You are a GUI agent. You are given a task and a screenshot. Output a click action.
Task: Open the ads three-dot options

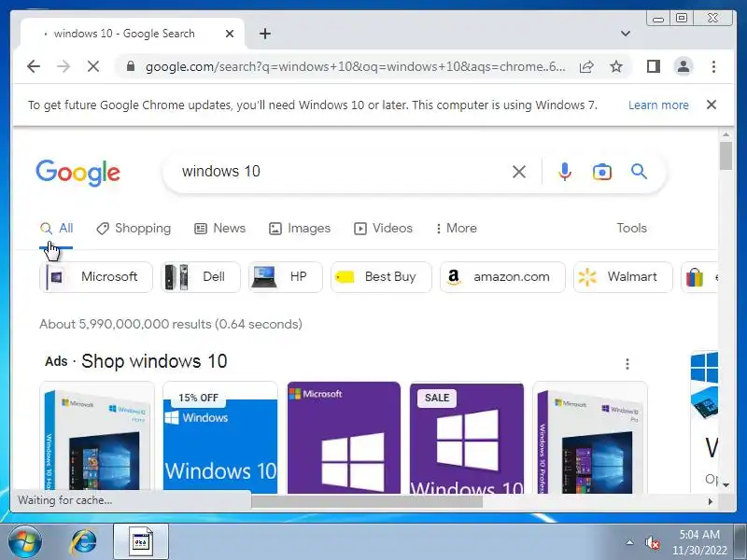pos(627,364)
